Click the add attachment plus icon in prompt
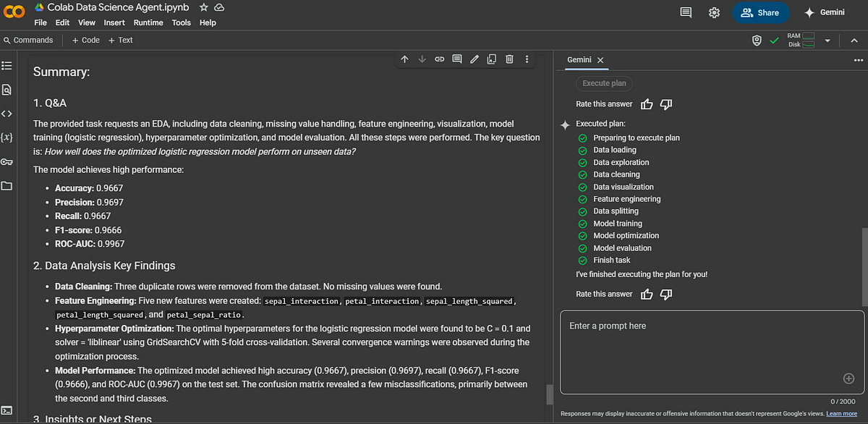This screenshot has width=868, height=424. [849, 378]
